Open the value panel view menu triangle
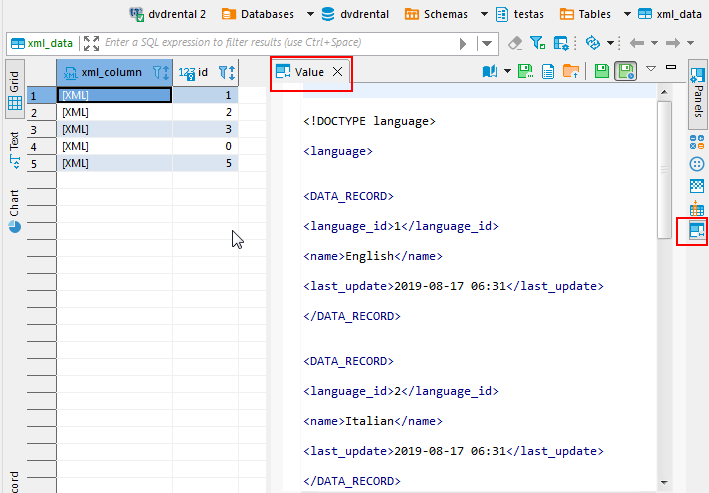 pyautogui.click(x=651, y=69)
